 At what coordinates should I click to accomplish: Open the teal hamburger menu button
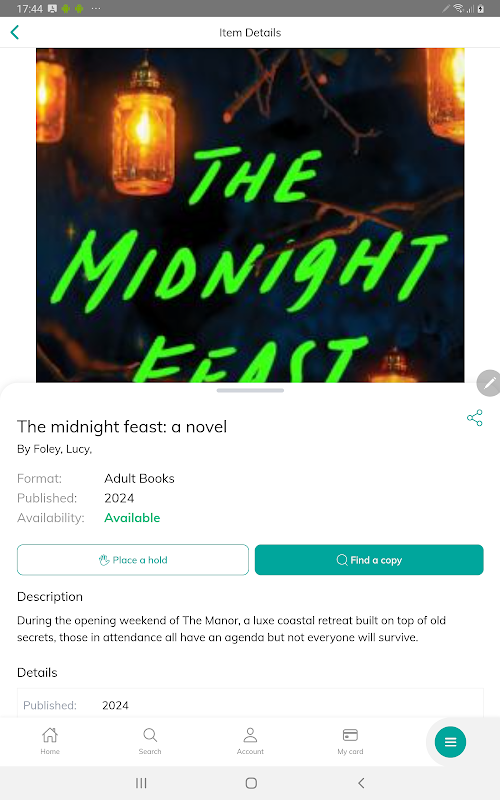pyautogui.click(x=450, y=741)
